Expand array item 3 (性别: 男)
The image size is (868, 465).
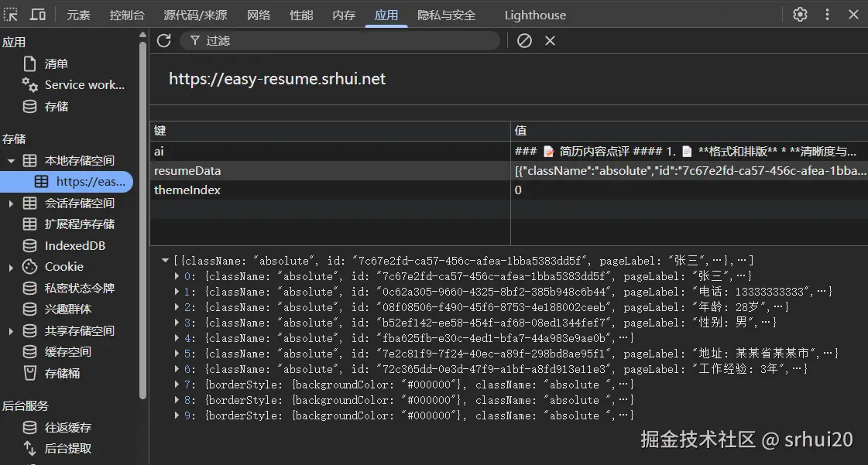coord(177,322)
